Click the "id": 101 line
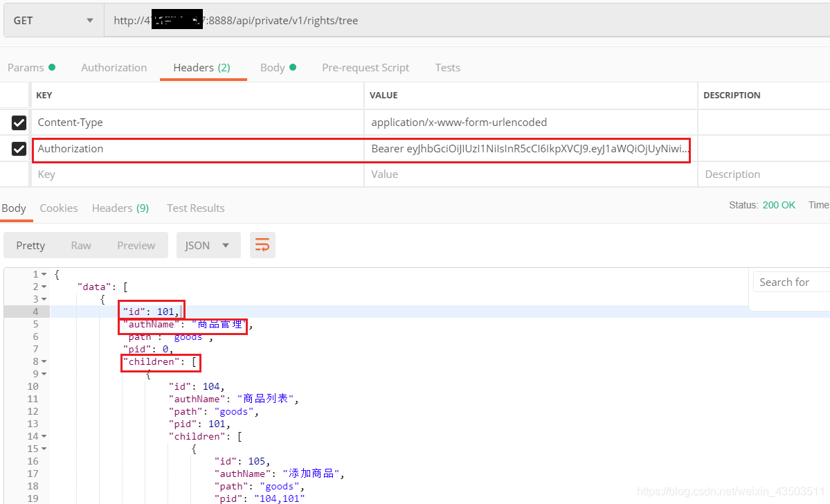The image size is (830, 504). click(x=152, y=312)
